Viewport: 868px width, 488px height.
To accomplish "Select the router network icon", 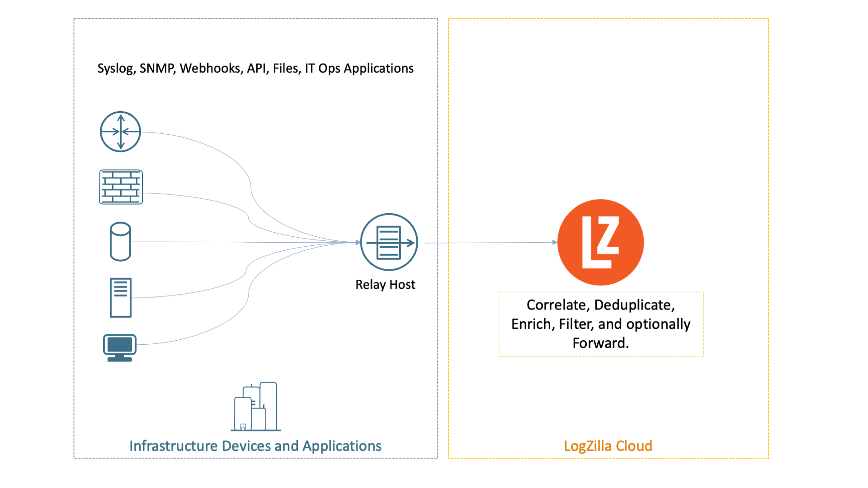I will [120, 131].
